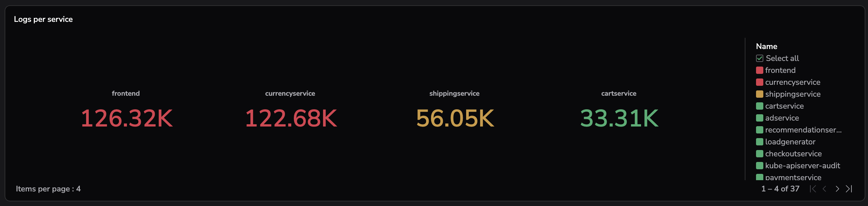The height and width of the screenshot is (206, 868).
Task: Click the shippingservice 56.05K stat value
Action: click(x=455, y=119)
